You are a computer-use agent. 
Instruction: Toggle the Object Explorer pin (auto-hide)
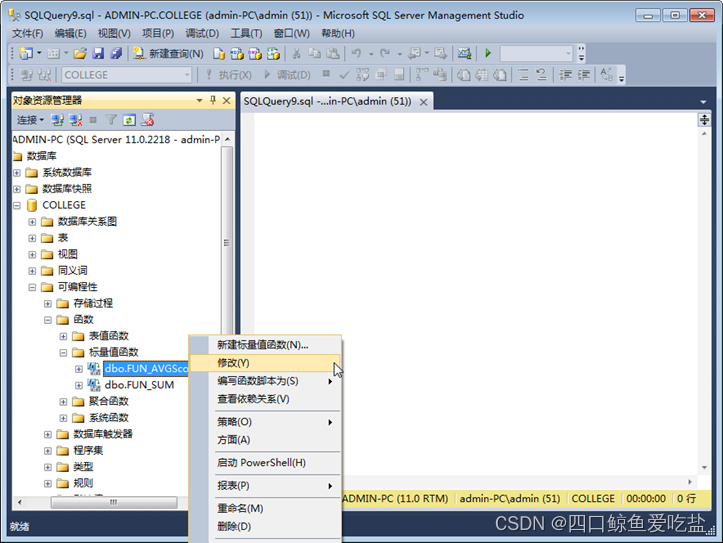coord(213,100)
